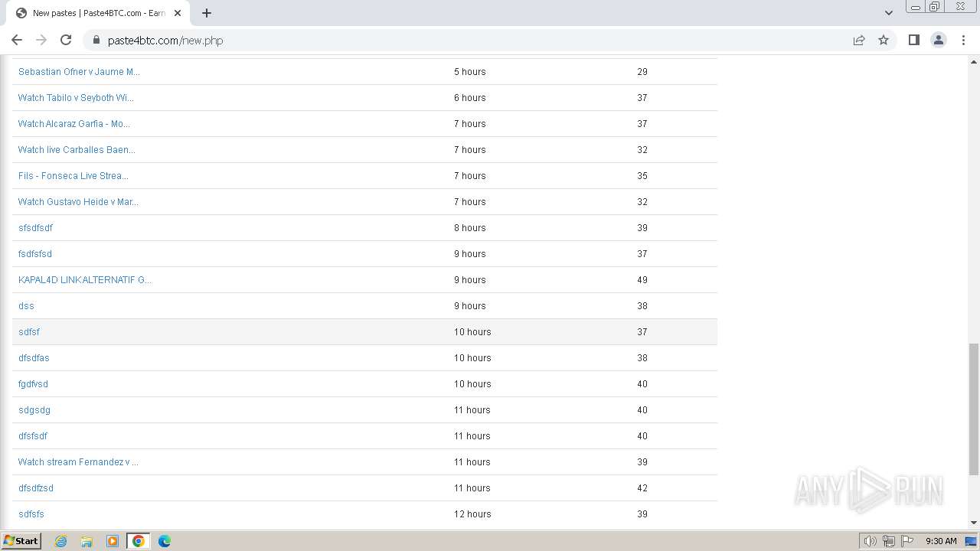The image size is (980, 551).
Task: Open the Watch live Carballes Baen... paste
Action: tap(77, 150)
